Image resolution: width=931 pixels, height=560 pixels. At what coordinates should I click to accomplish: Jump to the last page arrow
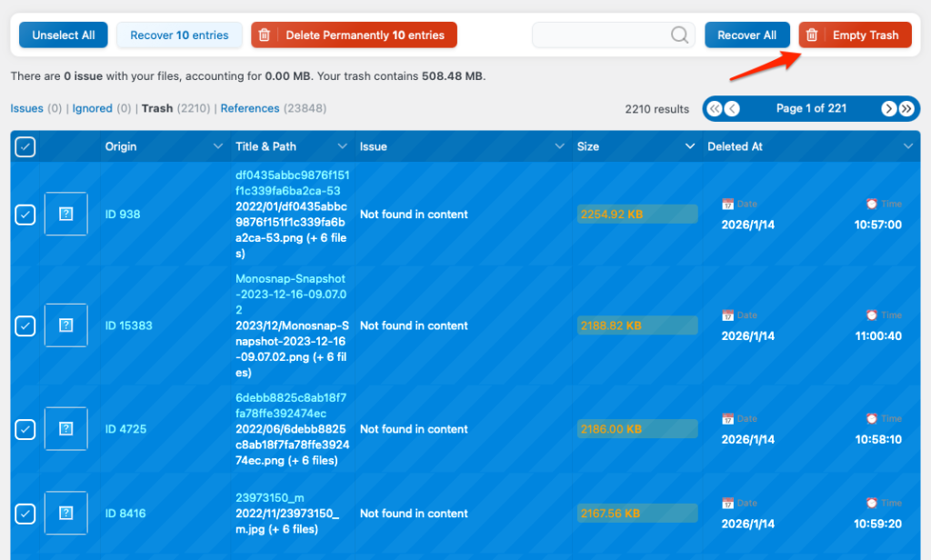pyautogui.click(x=906, y=109)
